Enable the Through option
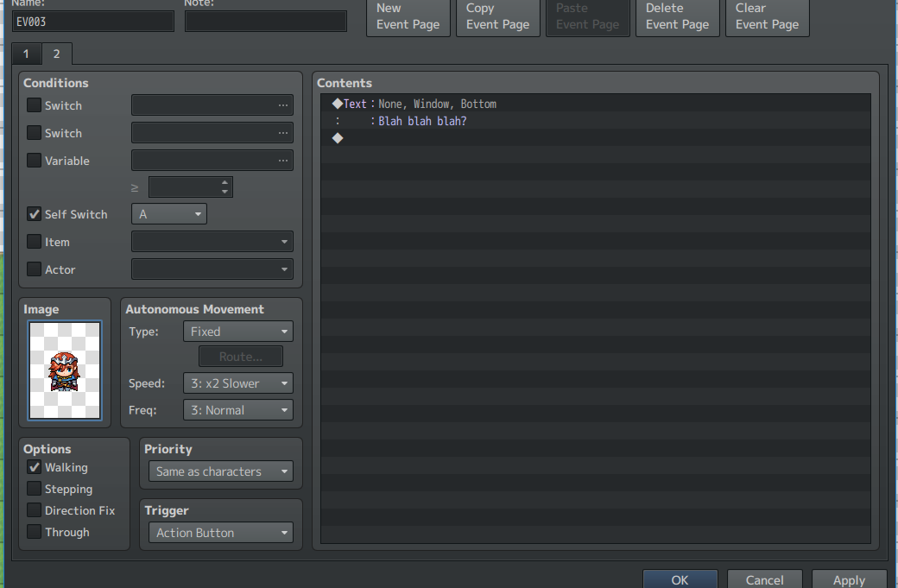Image resolution: width=898 pixels, height=588 pixels. (x=35, y=532)
